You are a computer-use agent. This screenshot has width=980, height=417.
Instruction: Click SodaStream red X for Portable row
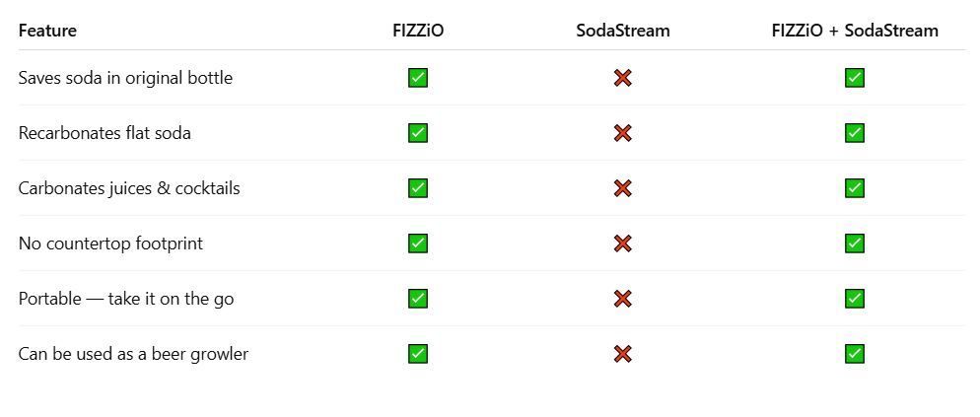pyautogui.click(x=622, y=299)
